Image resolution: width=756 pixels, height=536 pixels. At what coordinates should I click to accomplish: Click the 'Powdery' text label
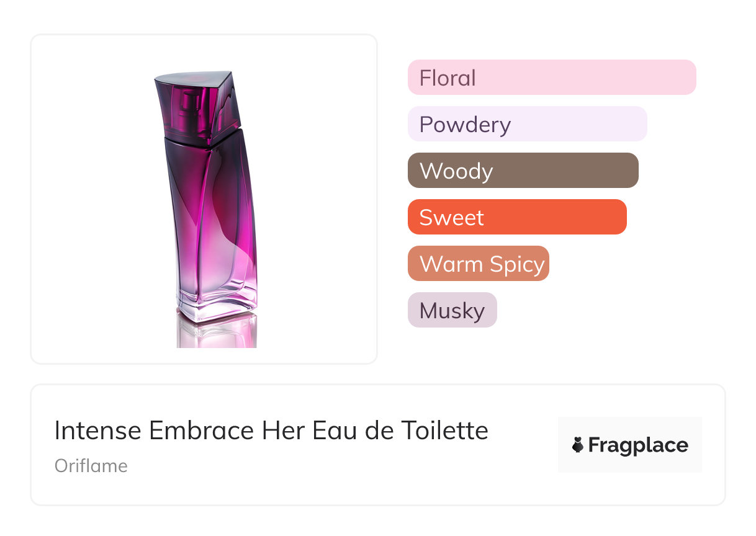click(465, 125)
